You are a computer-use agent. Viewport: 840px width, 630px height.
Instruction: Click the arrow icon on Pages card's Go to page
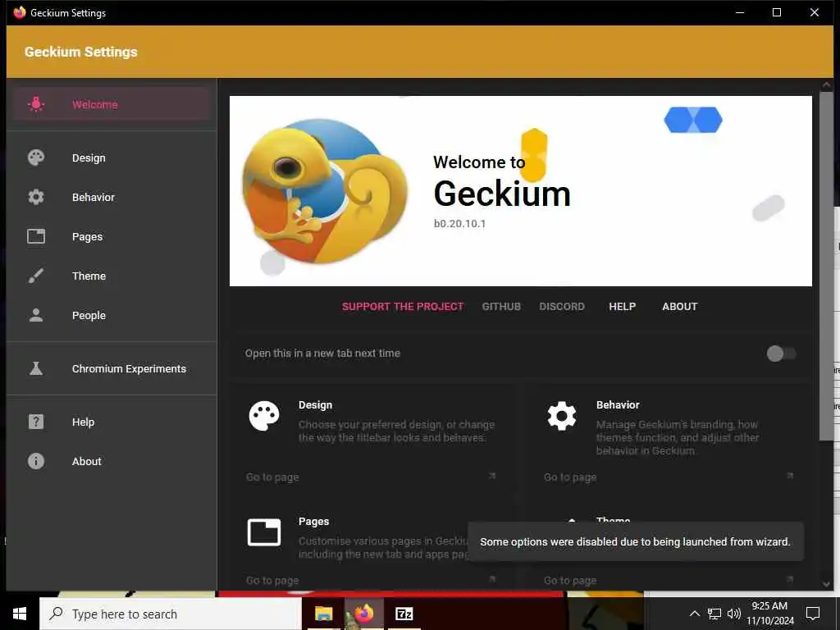492,579
